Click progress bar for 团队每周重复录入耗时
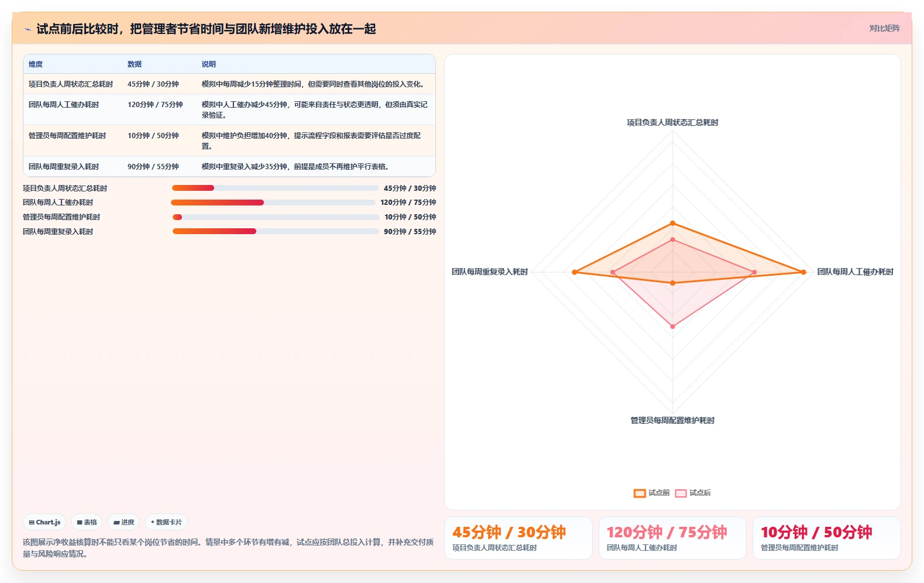 (x=276, y=231)
